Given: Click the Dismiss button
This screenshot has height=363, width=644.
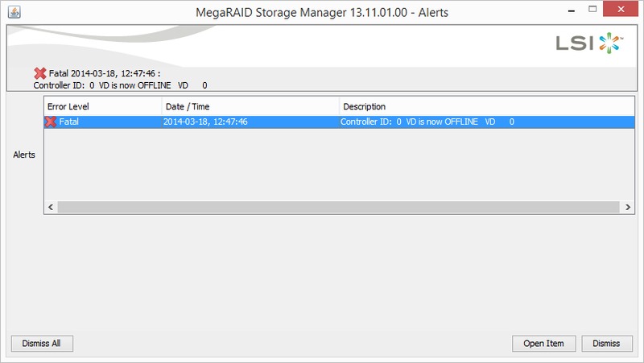Looking at the screenshot, I should pyautogui.click(x=606, y=344).
